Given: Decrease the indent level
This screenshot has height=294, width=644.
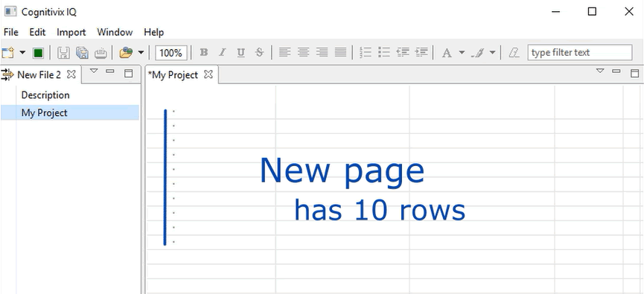Looking at the screenshot, I should coord(403,53).
